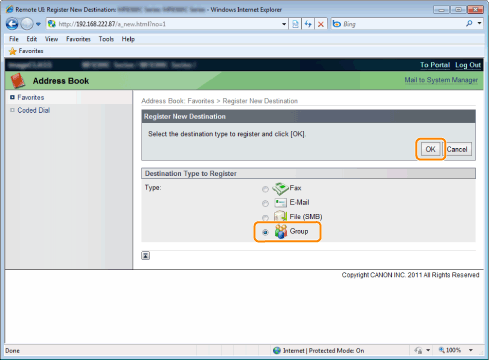Open Coded Dial in the sidebar
489x361 pixels.
click(x=34, y=110)
